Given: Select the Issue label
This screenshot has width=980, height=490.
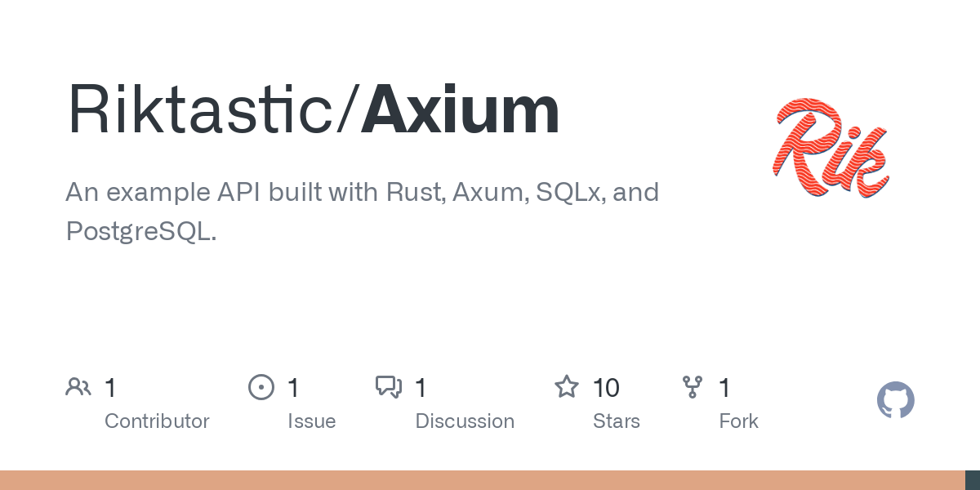Looking at the screenshot, I should tap(311, 421).
